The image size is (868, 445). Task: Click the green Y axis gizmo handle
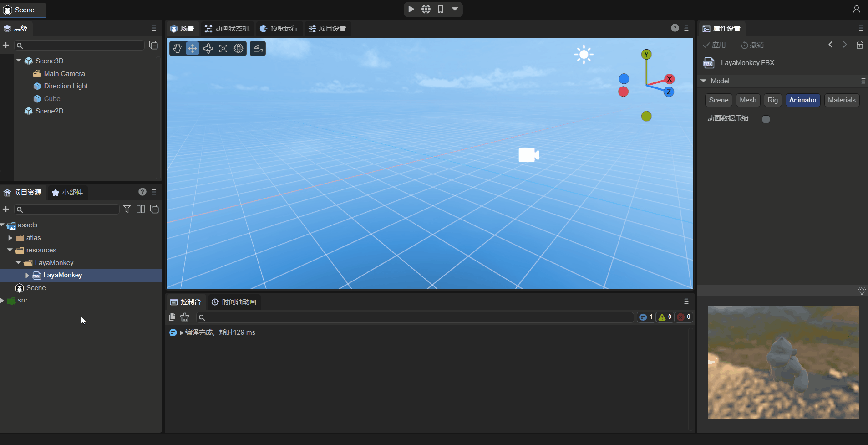point(646,55)
